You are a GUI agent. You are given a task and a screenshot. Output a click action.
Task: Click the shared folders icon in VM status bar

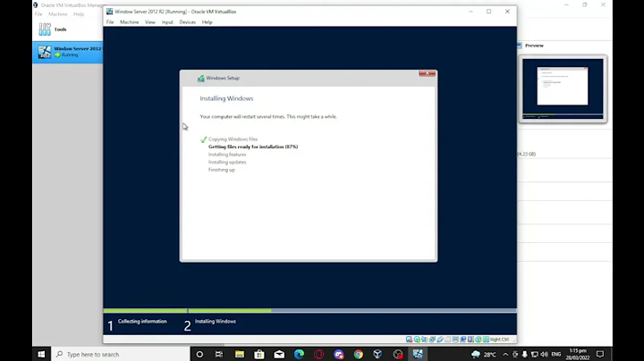pos(448,340)
